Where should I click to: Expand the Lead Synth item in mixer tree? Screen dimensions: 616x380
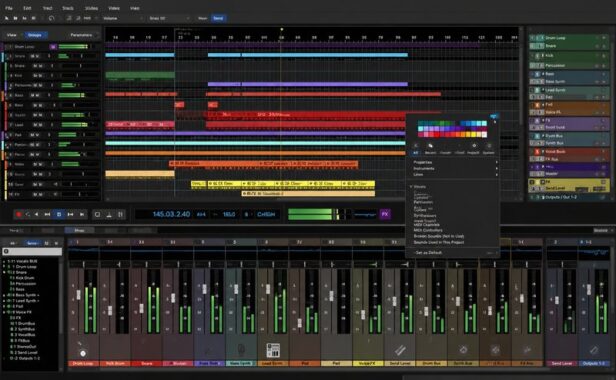point(4,301)
